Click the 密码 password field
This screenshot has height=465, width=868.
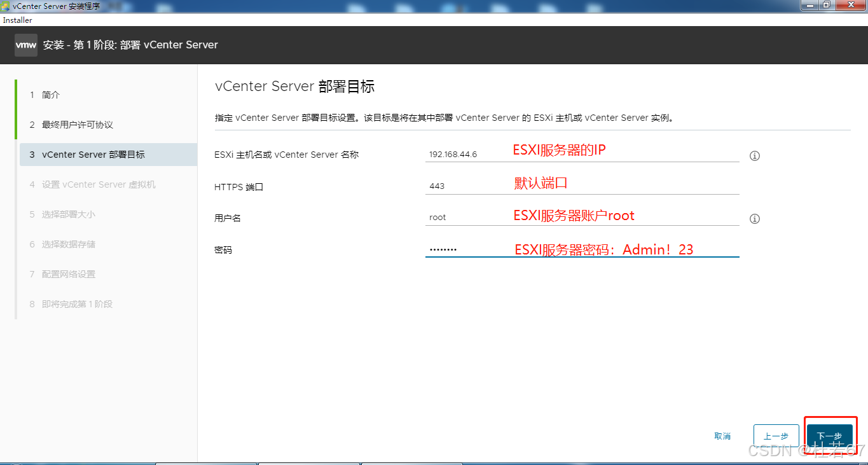(x=582, y=249)
